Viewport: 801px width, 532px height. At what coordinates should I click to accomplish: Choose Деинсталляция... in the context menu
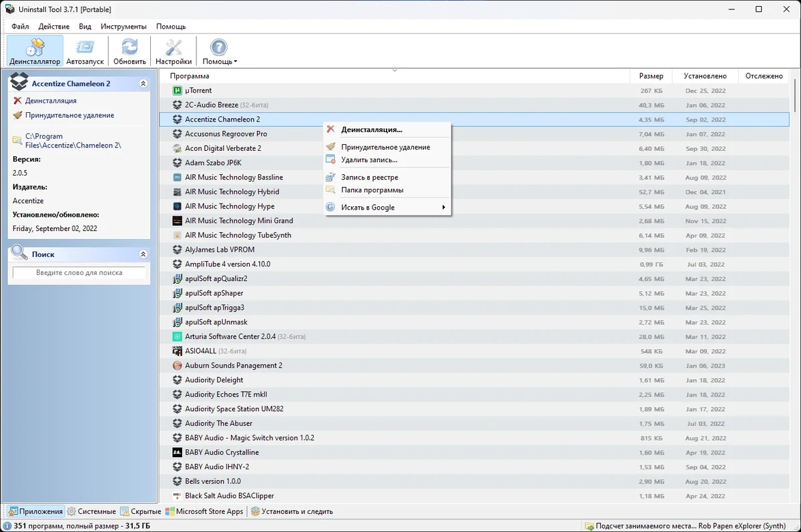pyautogui.click(x=387, y=130)
